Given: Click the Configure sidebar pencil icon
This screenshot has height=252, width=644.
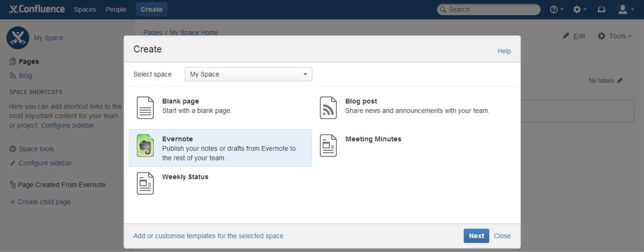Looking at the screenshot, I should (13, 163).
